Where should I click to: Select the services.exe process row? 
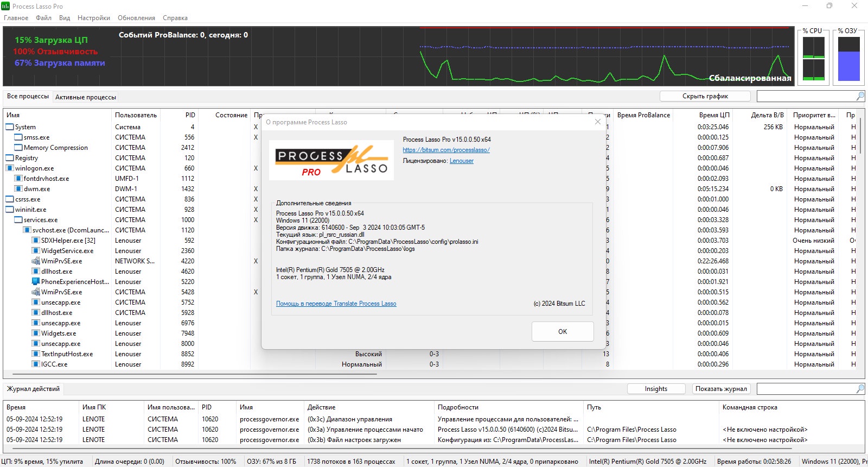click(x=41, y=220)
